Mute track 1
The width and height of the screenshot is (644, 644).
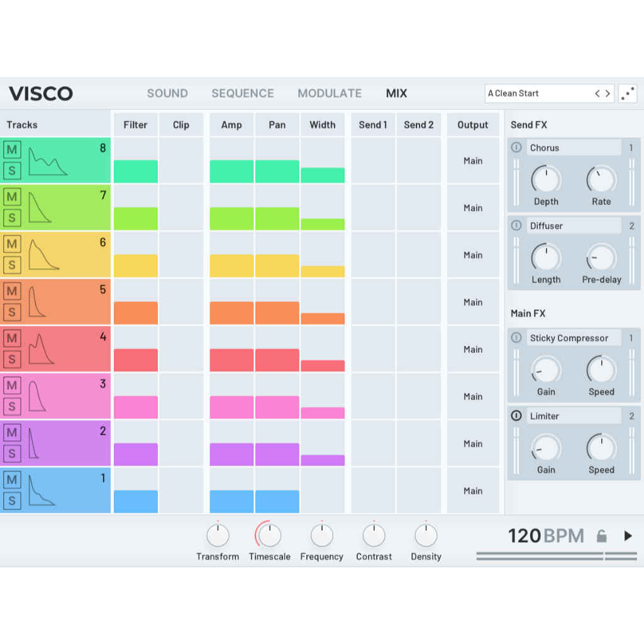12,480
